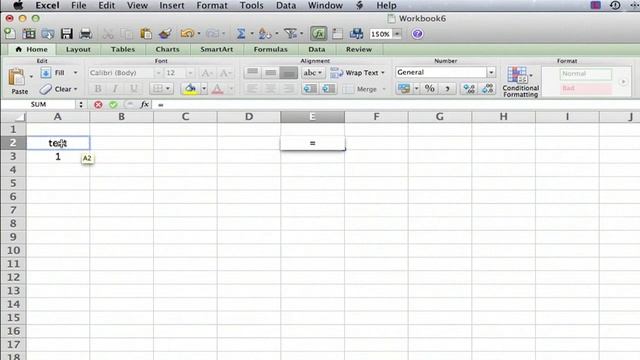Click the currency format icon
The width and height of the screenshot is (640, 360).
pyautogui.click(x=404, y=88)
